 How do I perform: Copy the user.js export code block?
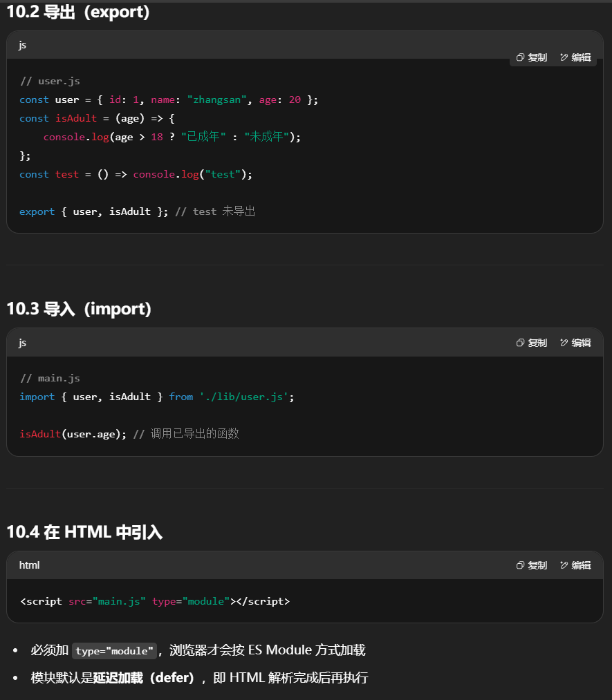pyautogui.click(x=532, y=58)
